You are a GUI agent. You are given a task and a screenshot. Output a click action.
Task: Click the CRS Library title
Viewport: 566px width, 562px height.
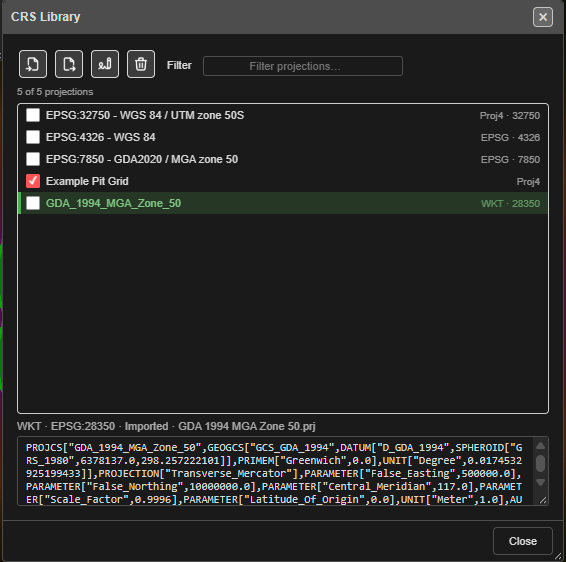coord(45,17)
